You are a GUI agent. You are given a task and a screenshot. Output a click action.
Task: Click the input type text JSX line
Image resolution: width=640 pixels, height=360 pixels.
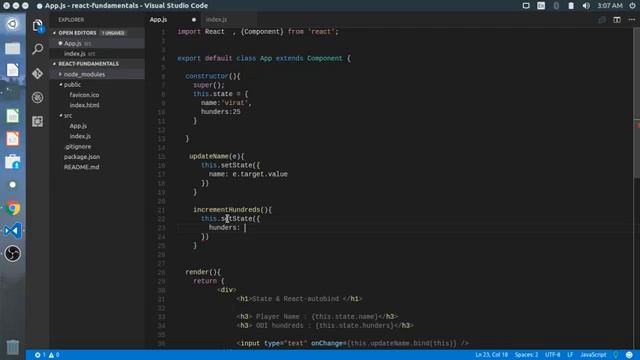point(352,343)
